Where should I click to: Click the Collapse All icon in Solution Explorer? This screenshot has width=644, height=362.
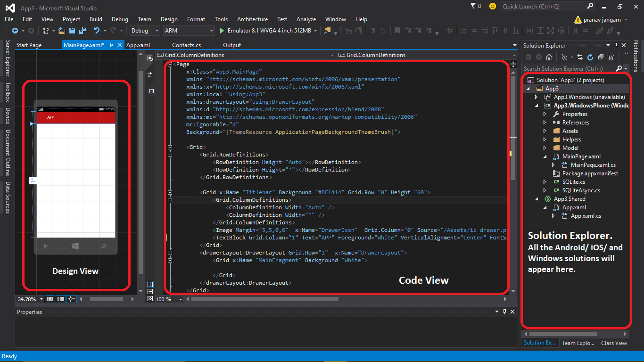tap(601, 57)
